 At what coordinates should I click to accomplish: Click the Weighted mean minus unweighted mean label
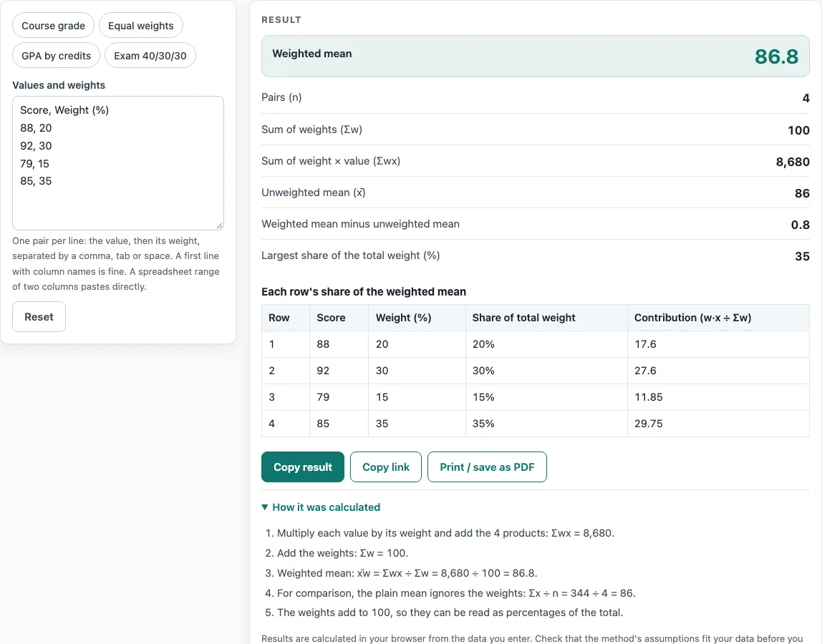pos(361,224)
